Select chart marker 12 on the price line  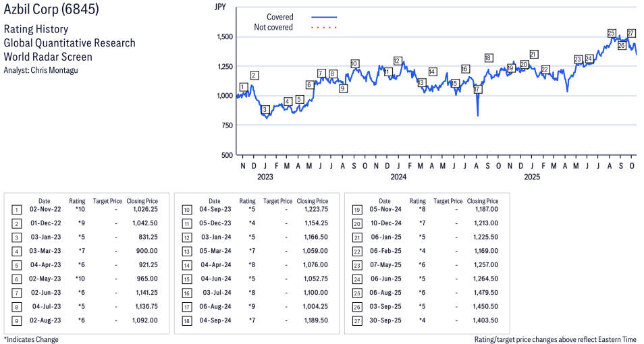point(398,61)
